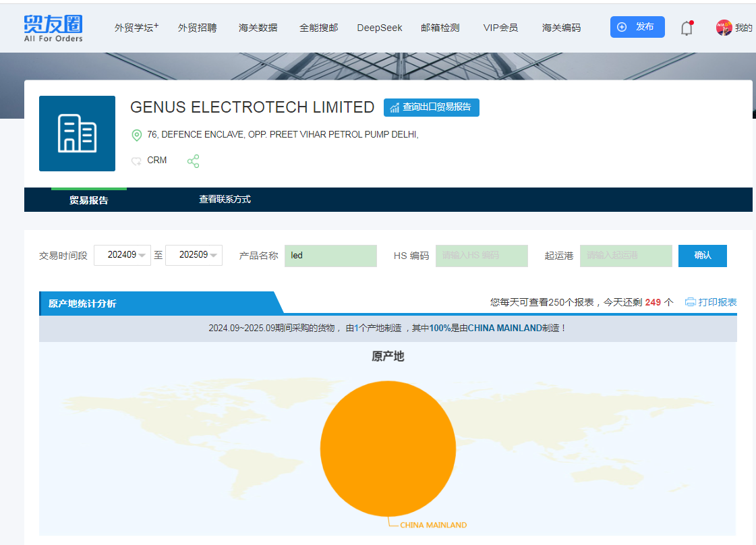Viewport: 756px width, 545px height.
Task: Click the 确认 confirm button
Action: (702, 256)
